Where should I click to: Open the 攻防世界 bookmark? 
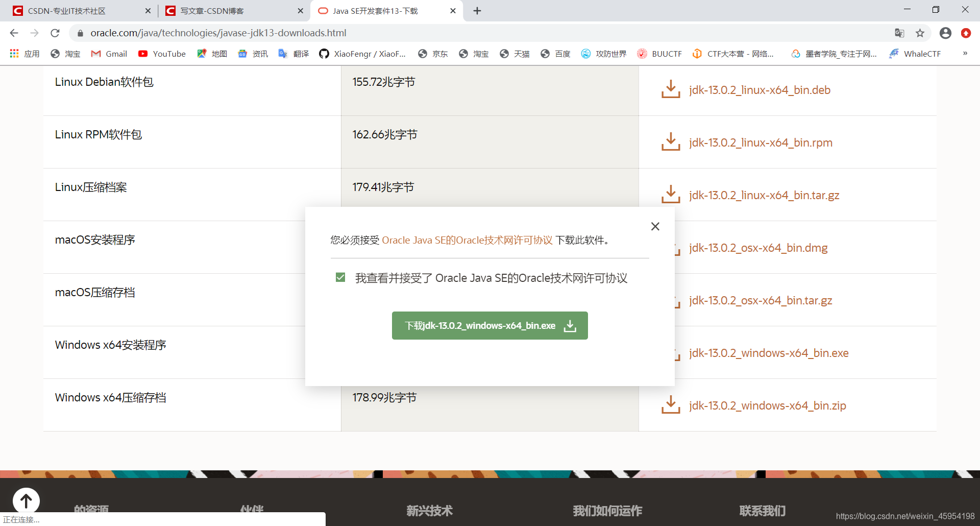[604, 54]
